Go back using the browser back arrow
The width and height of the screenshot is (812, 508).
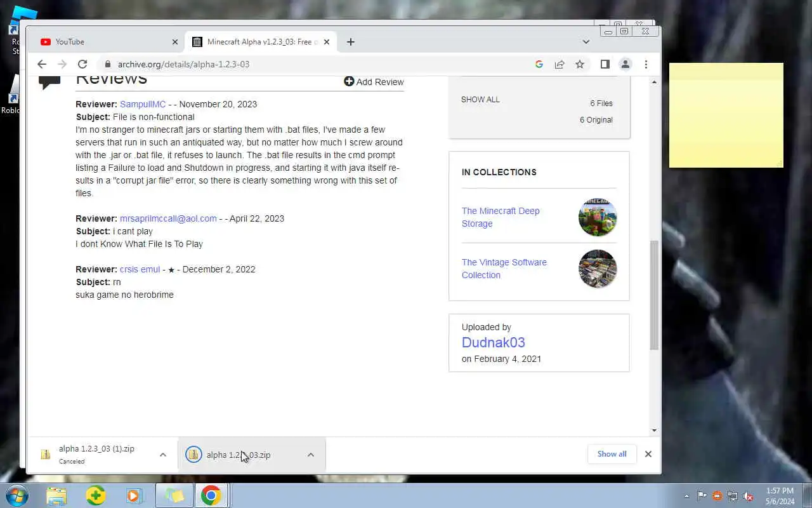(x=42, y=64)
